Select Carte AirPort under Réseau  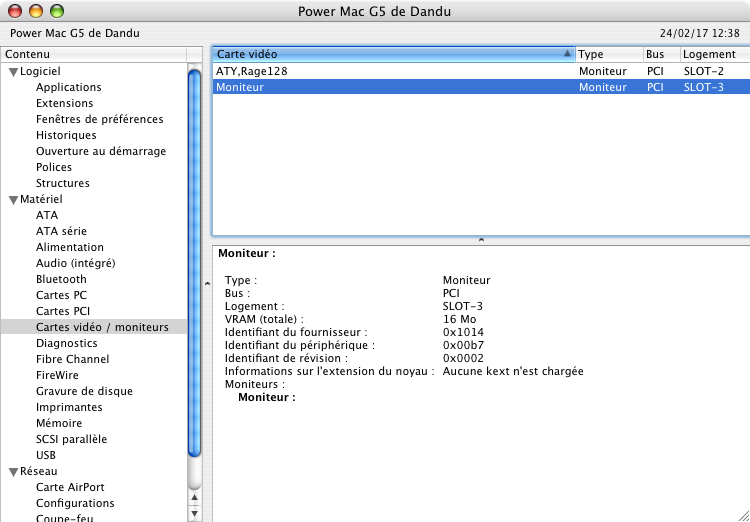coord(70,488)
